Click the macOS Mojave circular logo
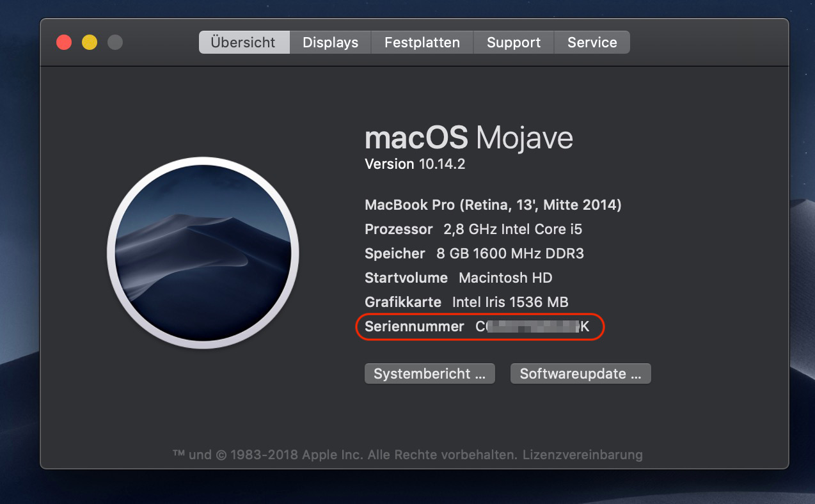Screen dimensions: 815x504 tap(203, 253)
